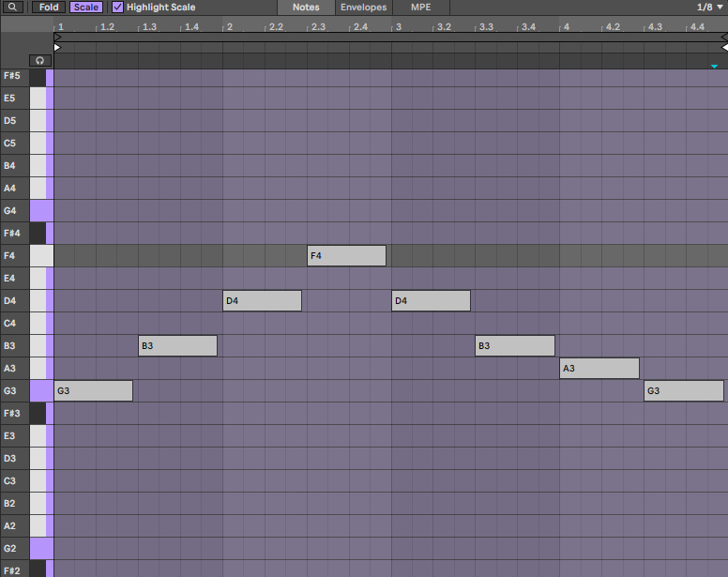Image resolution: width=728 pixels, height=577 pixels.
Task: Click the F#4 black piano key
Action: [x=38, y=233]
